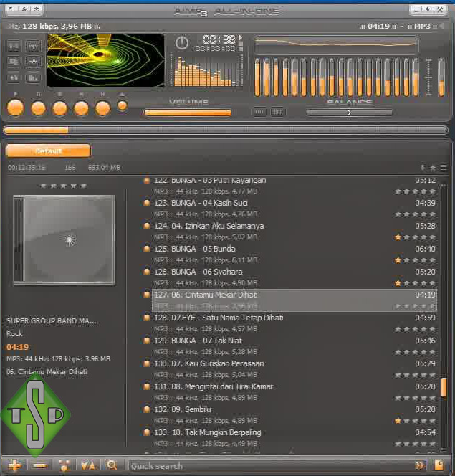Click the waveform glyph button left of visualization
This screenshot has width=455, height=476.
[x=33, y=62]
